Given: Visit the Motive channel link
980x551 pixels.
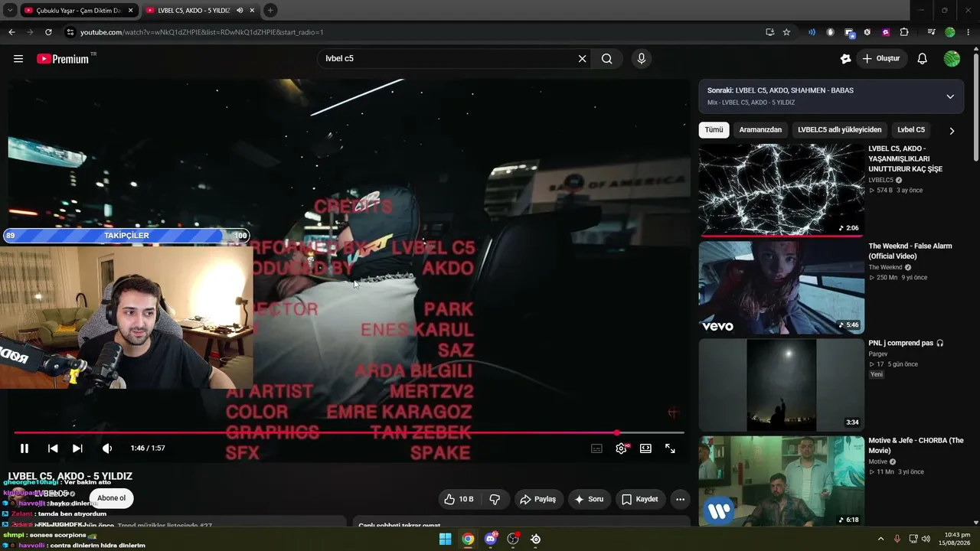Looking at the screenshot, I should click(x=877, y=461).
